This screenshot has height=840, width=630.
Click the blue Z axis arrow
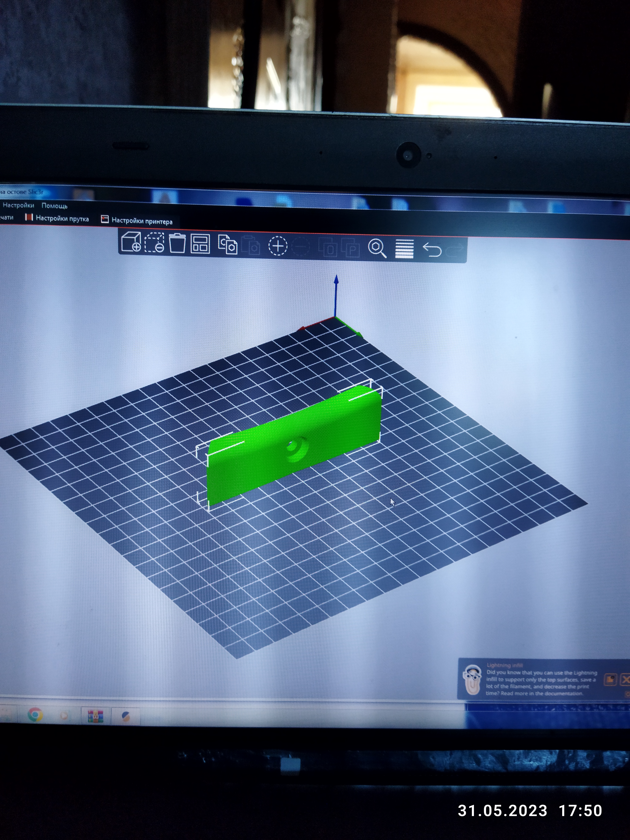tap(336, 281)
